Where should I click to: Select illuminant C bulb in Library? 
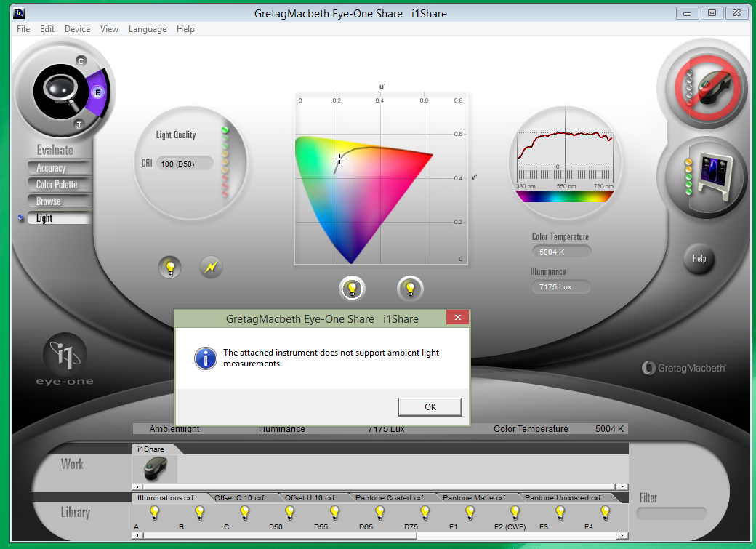[244, 513]
